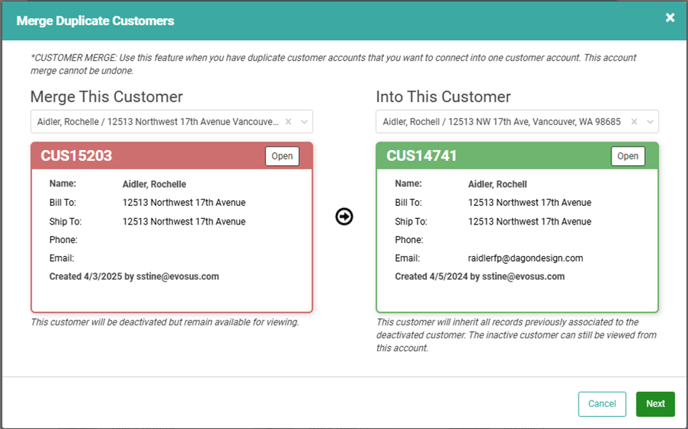Select the Aidler, Rochell customer field
The width and height of the screenshot is (688, 429).
pos(517,122)
